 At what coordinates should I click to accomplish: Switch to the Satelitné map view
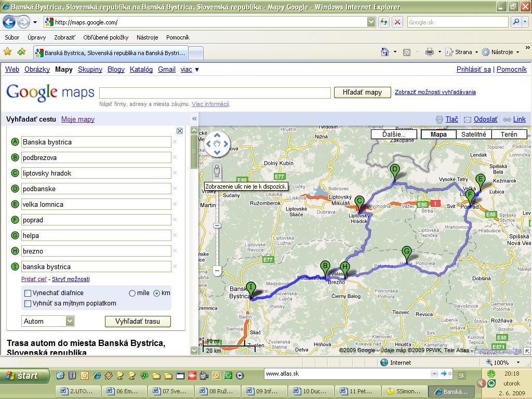[x=474, y=134]
